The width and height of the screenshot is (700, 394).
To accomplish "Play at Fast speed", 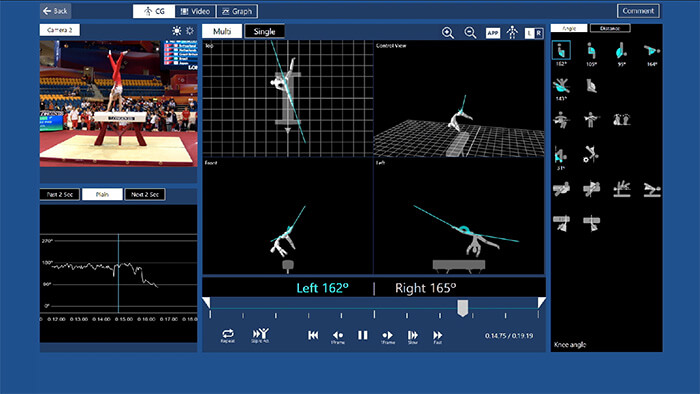I will (438, 336).
